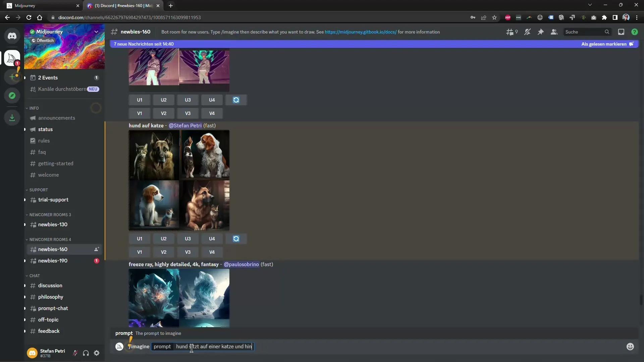Expand the NEWCOMER ROOMS 3 category

[x=50, y=215]
